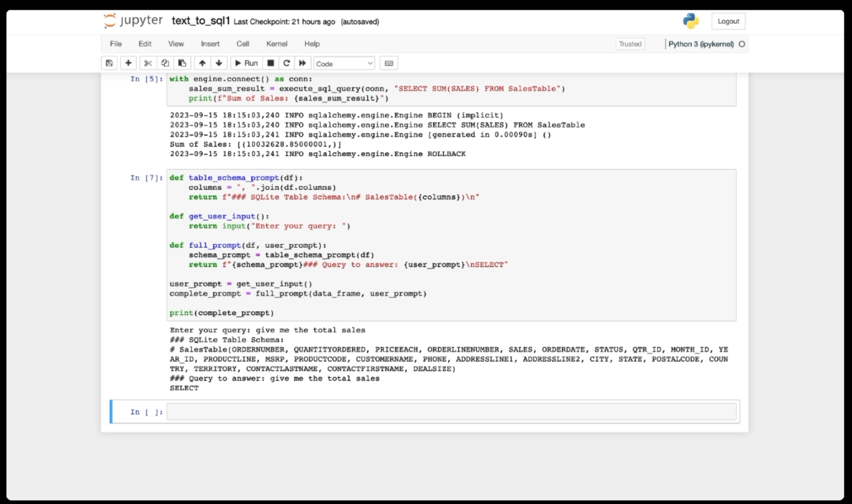
Task: Move the selected cell up with the arrow
Action: click(x=202, y=63)
